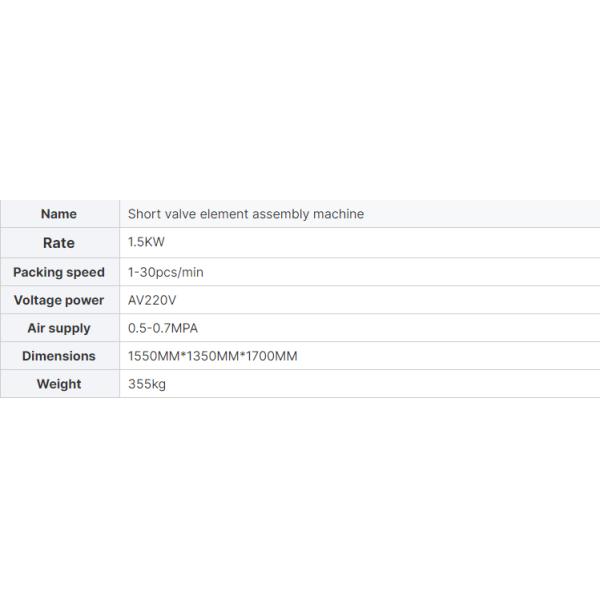Click '1700MM' in the Dimensions value
The width and height of the screenshot is (600, 600).
tap(270, 356)
